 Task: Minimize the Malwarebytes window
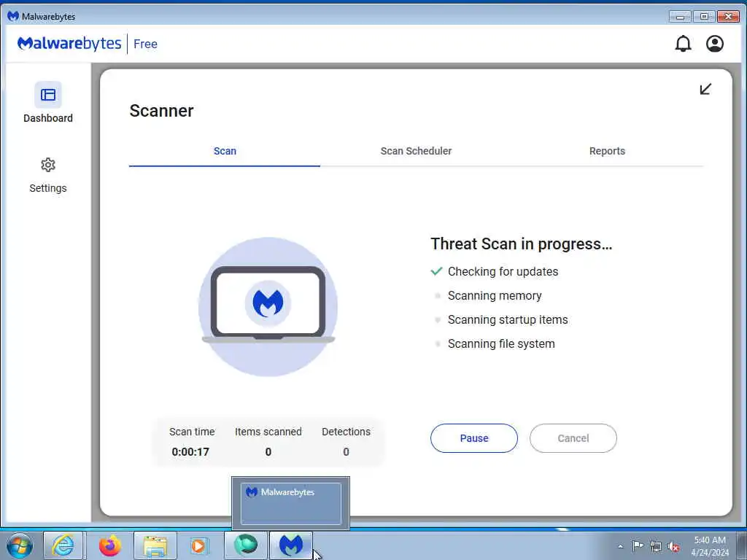[680, 17]
